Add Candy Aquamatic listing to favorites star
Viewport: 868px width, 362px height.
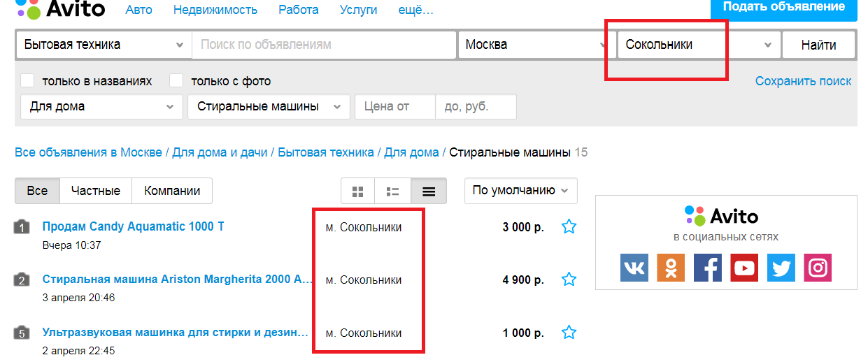pyautogui.click(x=569, y=226)
